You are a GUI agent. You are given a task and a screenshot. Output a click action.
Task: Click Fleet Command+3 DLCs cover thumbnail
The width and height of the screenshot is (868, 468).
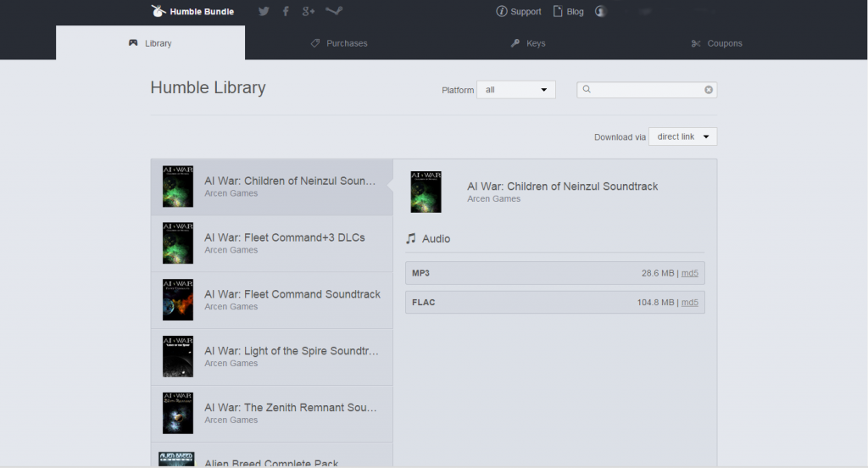178,243
